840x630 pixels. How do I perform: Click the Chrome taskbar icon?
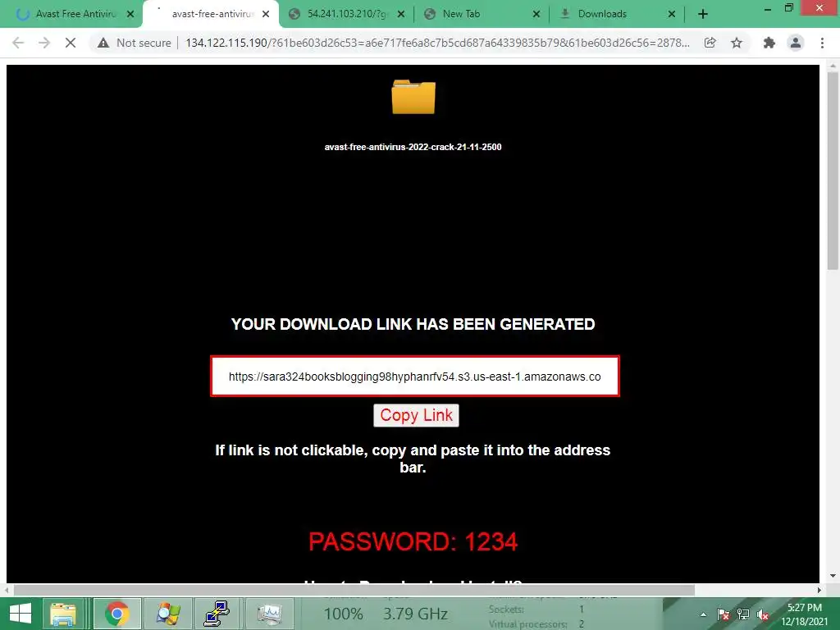pyautogui.click(x=116, y=614)
